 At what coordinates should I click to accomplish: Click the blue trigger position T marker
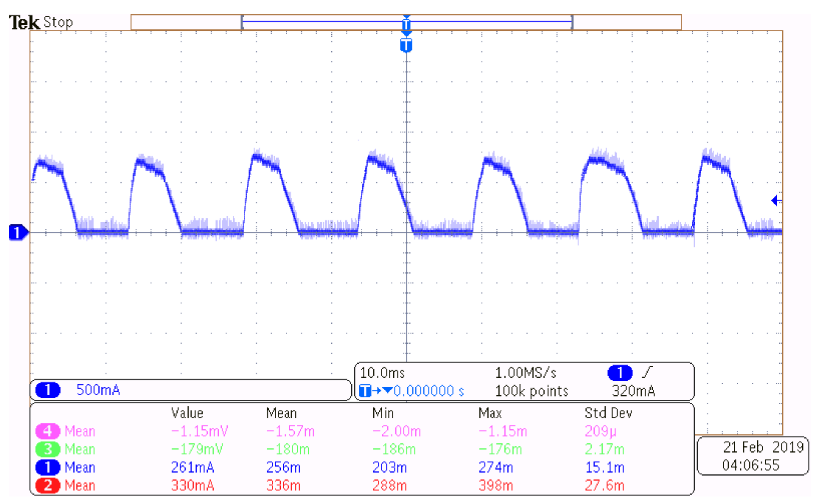pyautogui.click(x=406, y=45)
